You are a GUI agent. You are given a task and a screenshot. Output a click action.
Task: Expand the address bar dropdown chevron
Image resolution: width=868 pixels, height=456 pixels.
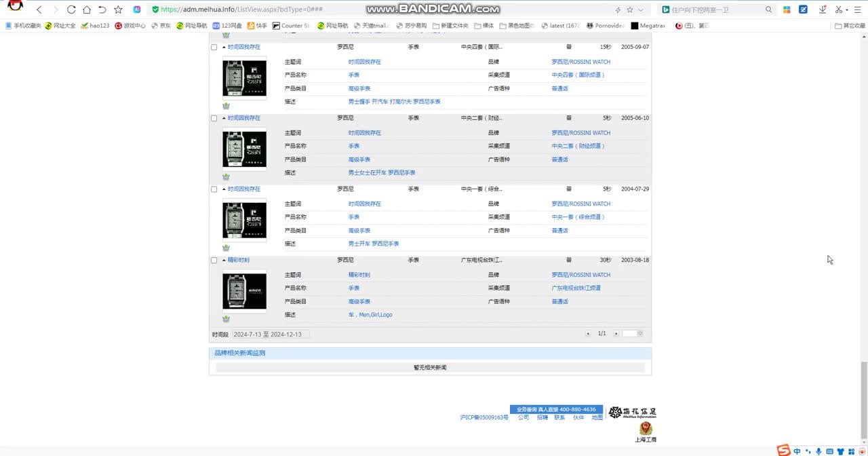coord(642,9)
